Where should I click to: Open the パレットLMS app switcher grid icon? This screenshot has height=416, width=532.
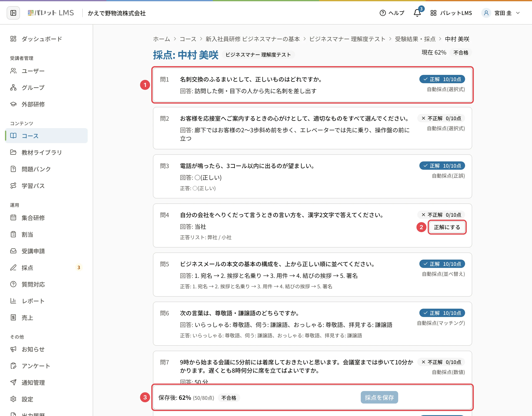433,13
